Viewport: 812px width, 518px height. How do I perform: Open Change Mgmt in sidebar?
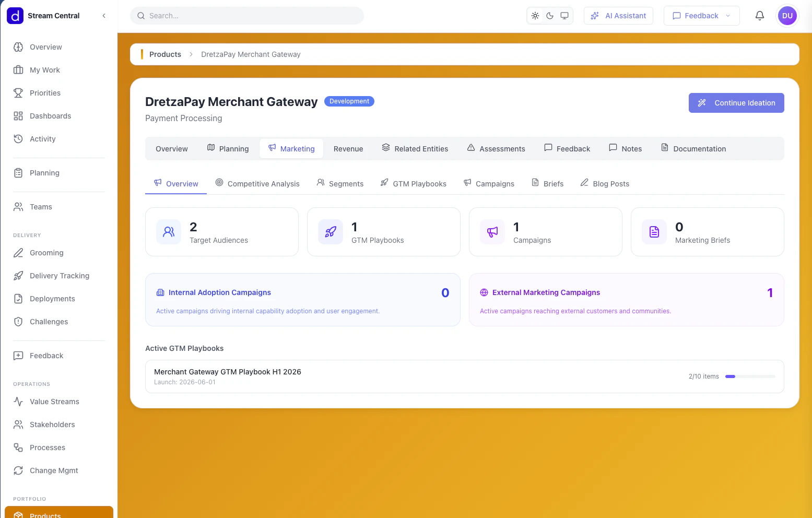pyautogui.click(x=58, y=470)
